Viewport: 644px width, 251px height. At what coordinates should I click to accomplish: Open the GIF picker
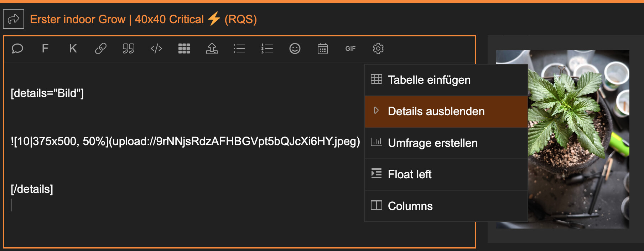[x=350, y=48]
